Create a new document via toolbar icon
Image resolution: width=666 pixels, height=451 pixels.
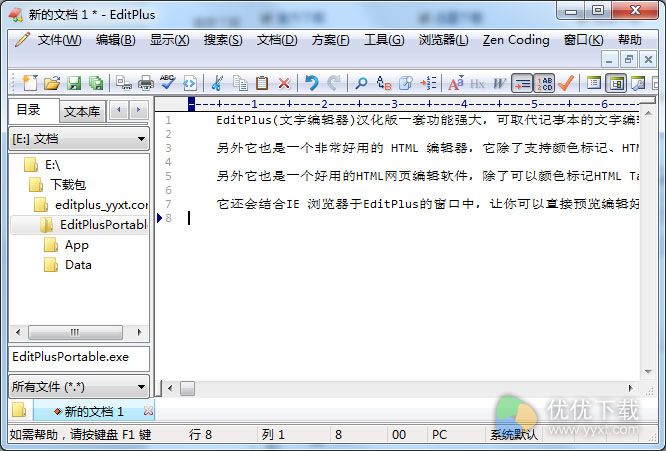[30, 83]
